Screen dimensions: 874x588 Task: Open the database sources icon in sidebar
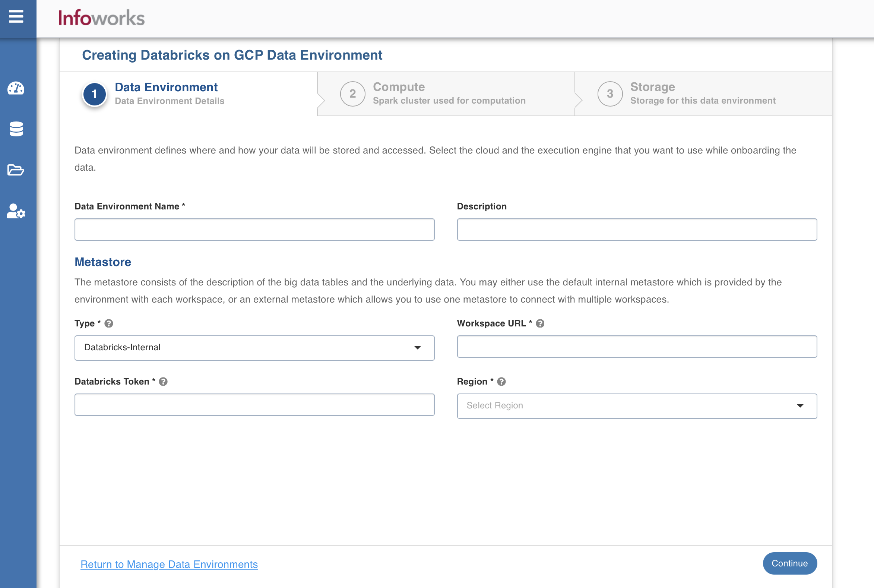click(16, 129)
